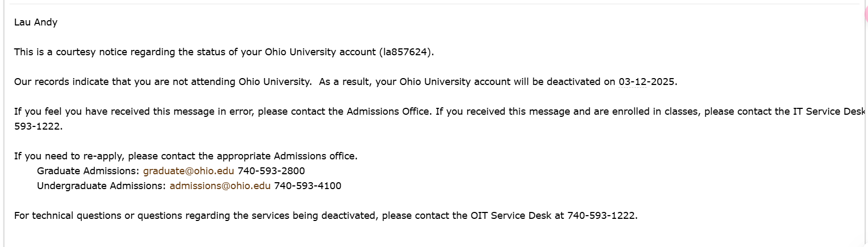Image resolution: width=868 pixels, height=247 pixels.
Task: Click the Graduate Admissions: label
Action: click(x=88, y=171)
